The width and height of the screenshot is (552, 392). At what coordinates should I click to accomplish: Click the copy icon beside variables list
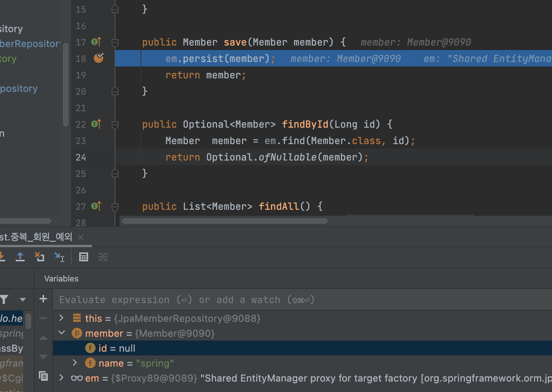43,376
